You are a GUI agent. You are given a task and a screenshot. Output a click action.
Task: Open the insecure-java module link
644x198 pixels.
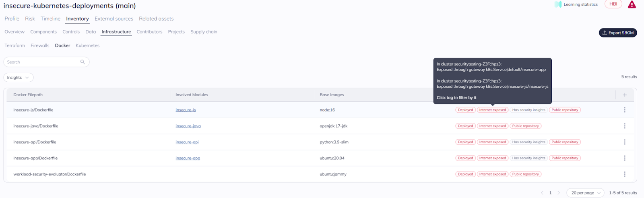(188, 126)
